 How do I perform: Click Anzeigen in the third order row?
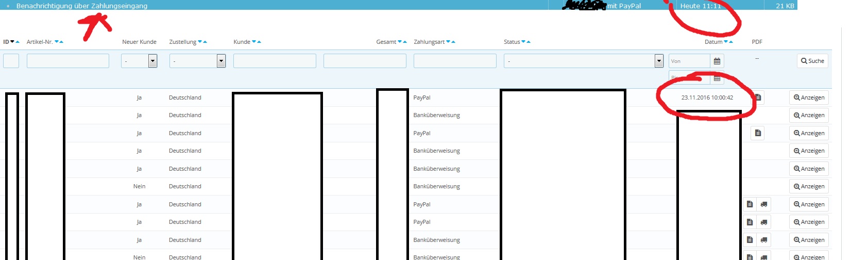[x=809, y=133]
